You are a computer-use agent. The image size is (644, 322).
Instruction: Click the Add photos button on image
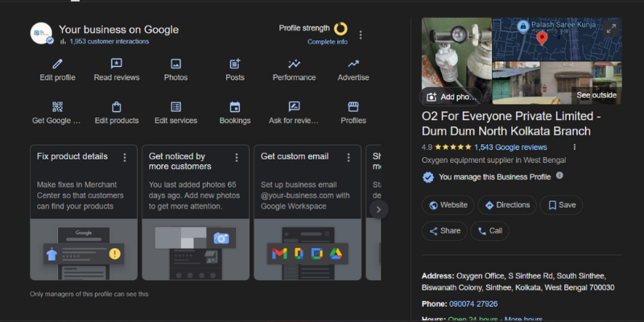(451, 97)
